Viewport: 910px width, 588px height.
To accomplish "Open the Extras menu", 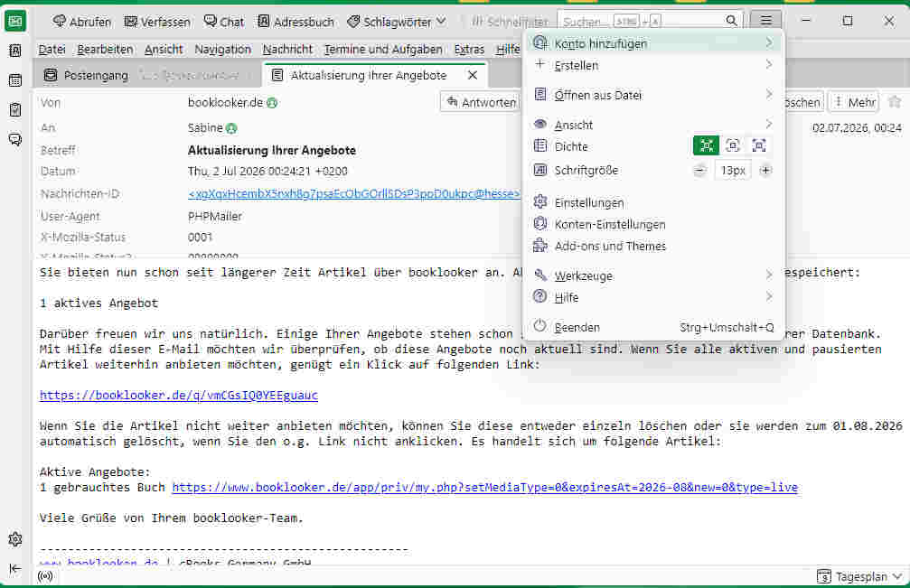I will tap(469, 50).
